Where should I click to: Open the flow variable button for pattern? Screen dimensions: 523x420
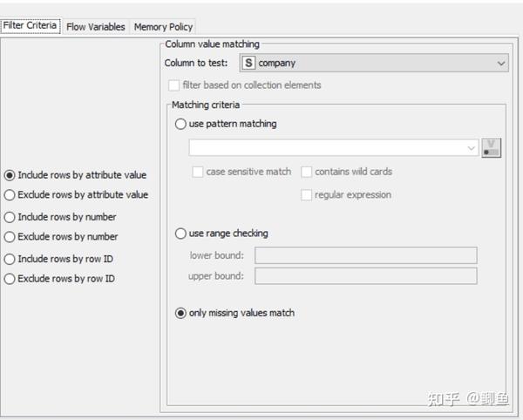coord(491,147)
